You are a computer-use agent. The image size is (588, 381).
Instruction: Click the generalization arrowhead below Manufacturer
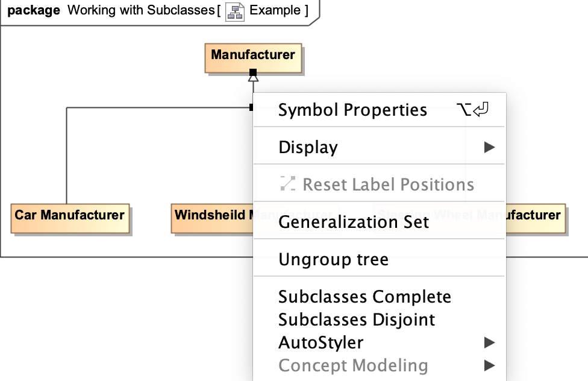[x=253, y=78]
